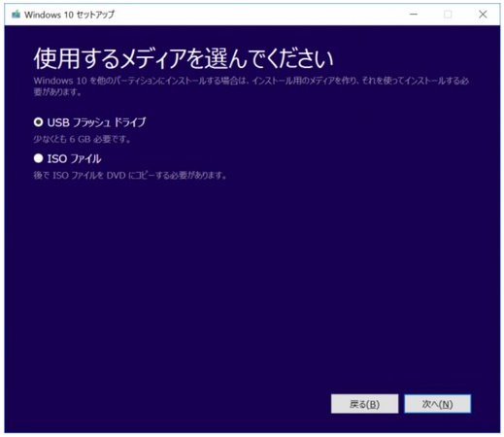Screen dimensions: 504x437
Task: Close the Windows 10 セットアップ window
Action: [x=483, y=15]
